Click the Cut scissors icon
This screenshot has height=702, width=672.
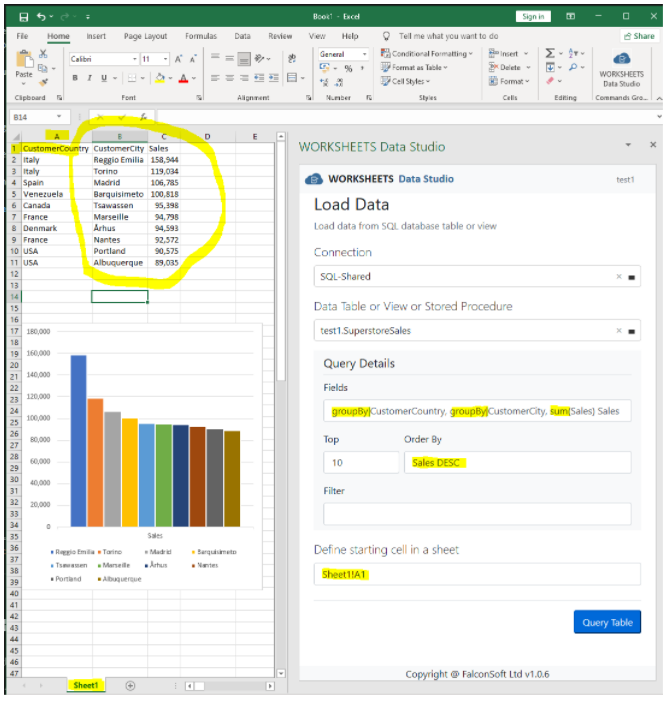(43, 54)
